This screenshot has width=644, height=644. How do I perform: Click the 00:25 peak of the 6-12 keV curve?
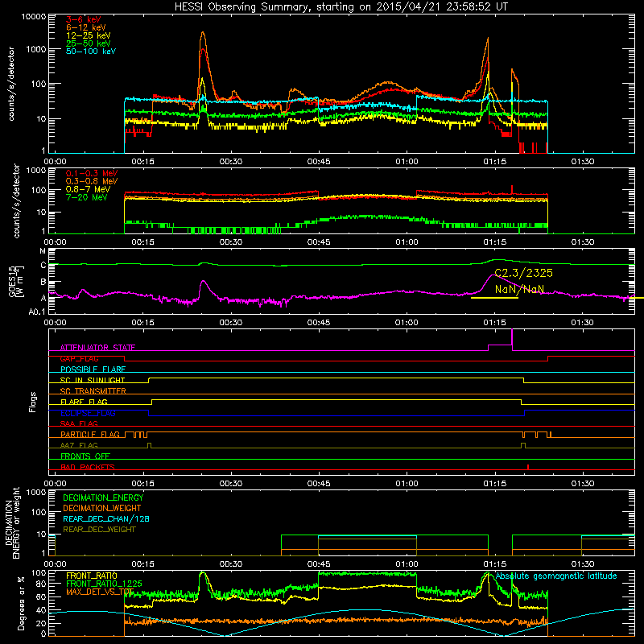203,33
